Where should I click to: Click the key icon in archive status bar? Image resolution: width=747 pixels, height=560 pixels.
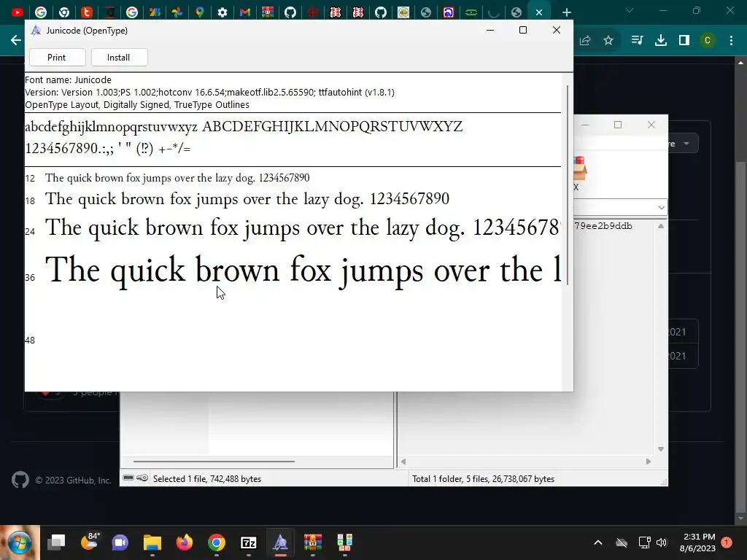point(142,478)
